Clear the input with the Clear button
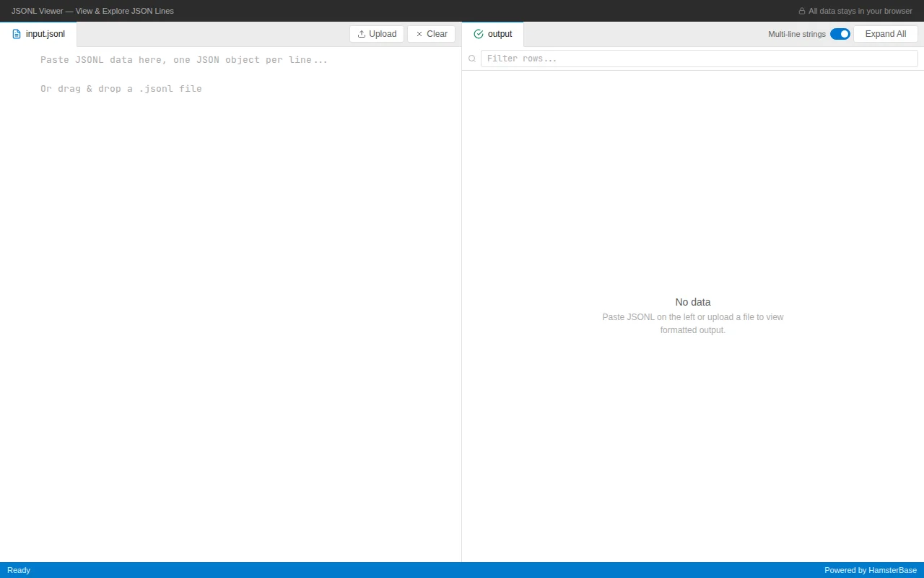Viewport: 924px width, 578px height. 431,34
